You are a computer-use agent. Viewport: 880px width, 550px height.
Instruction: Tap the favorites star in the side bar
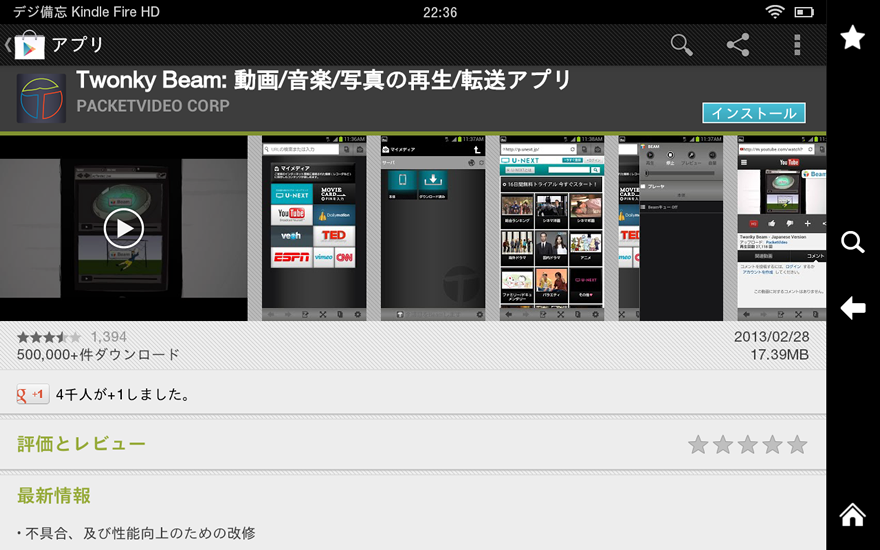[x=852, y=38]
